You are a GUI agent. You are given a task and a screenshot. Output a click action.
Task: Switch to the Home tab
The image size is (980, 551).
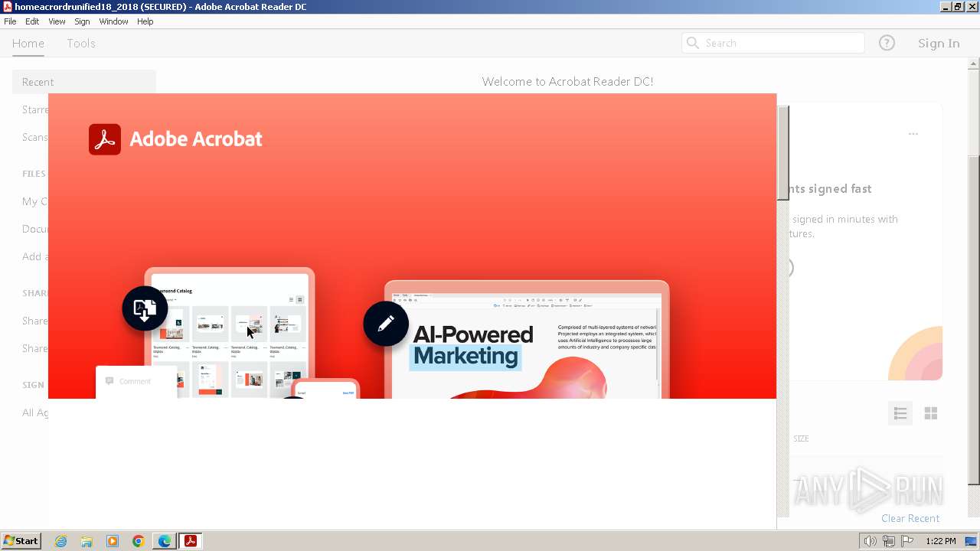[28, 44]
